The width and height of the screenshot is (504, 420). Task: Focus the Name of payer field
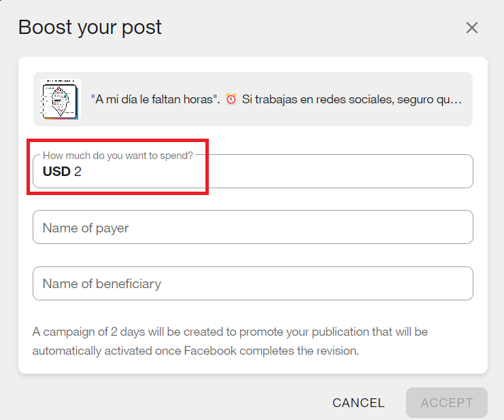pyautogui.click(x=252, y=228)
